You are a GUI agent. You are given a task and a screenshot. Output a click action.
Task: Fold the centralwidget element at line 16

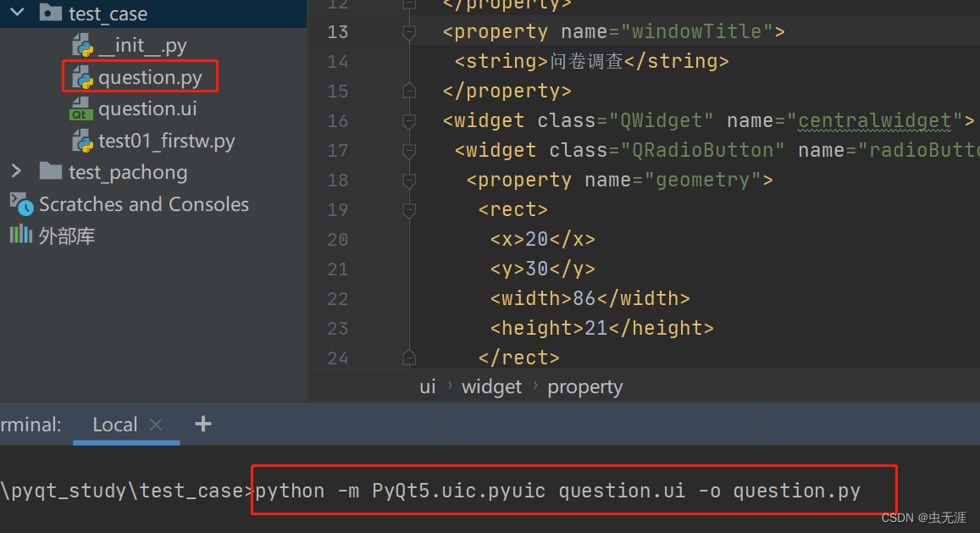click(x=409, y=120)
